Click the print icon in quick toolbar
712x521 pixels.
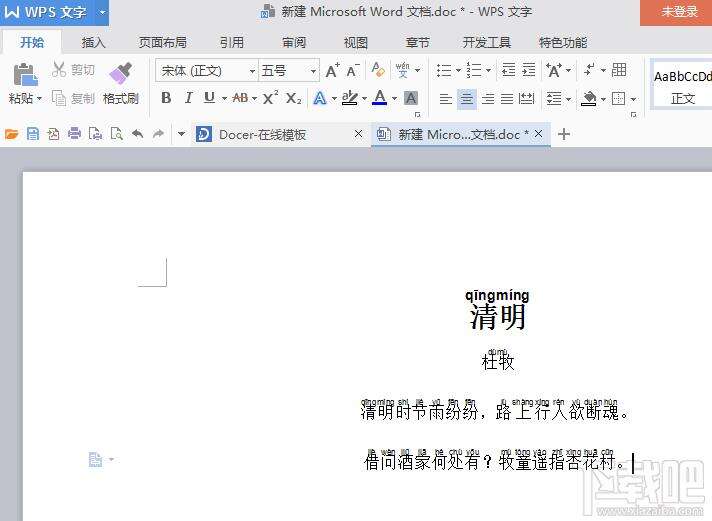tap(74, 134)
